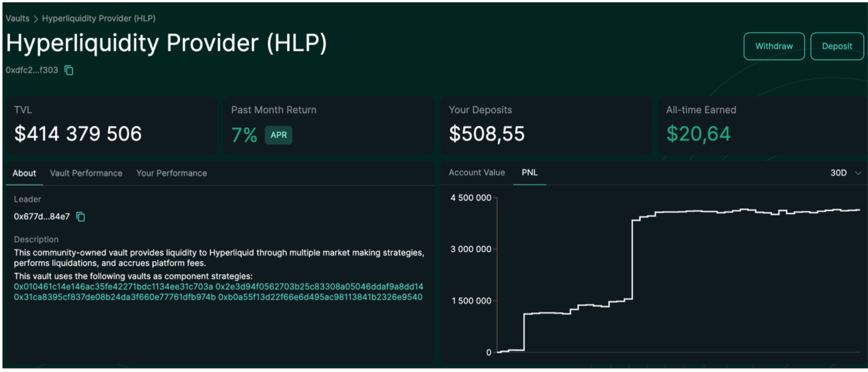
Task: Copy the vault address 0xdfc2...f303
Action: point(69,70)
